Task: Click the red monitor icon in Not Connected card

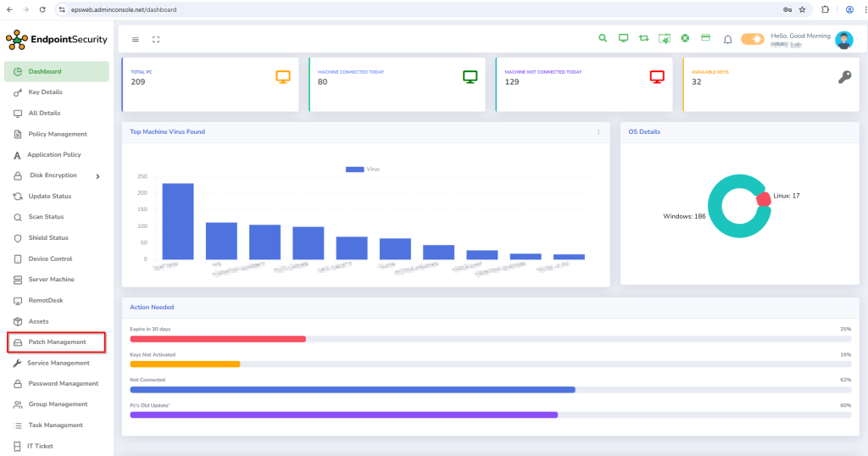Action: click(657, 77)
